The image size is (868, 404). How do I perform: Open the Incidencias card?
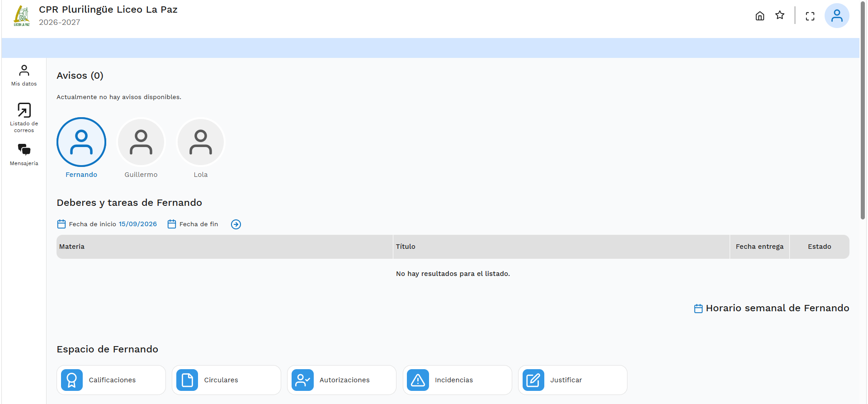point(458,380)
